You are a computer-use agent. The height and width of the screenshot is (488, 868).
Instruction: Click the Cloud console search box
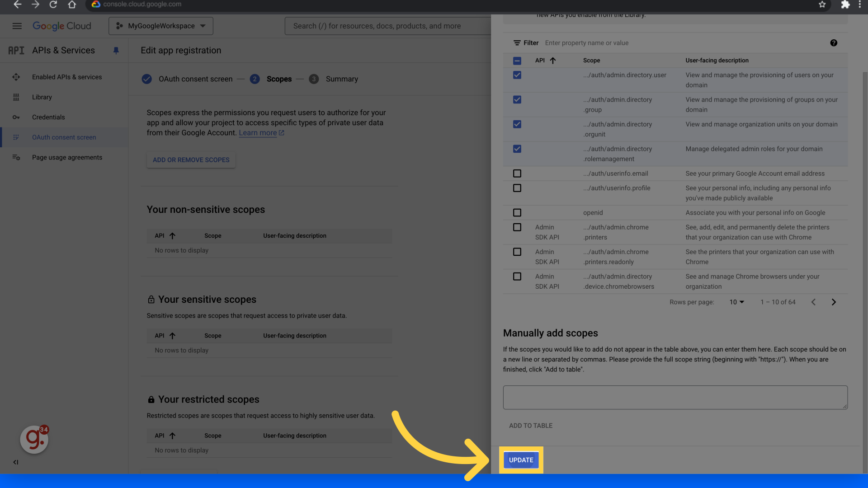tap(388, 26)
